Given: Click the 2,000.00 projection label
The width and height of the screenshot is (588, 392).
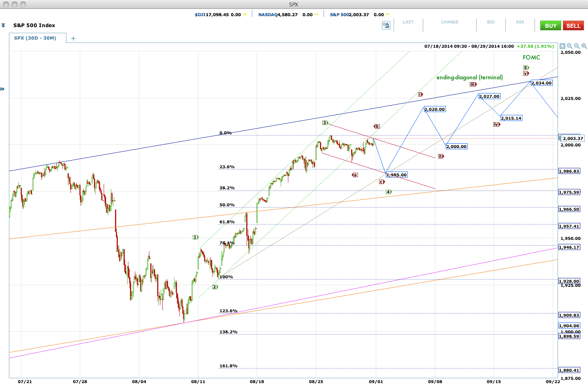Looking at the screenshot, I should pyautogui.click(x=457, y=146).
